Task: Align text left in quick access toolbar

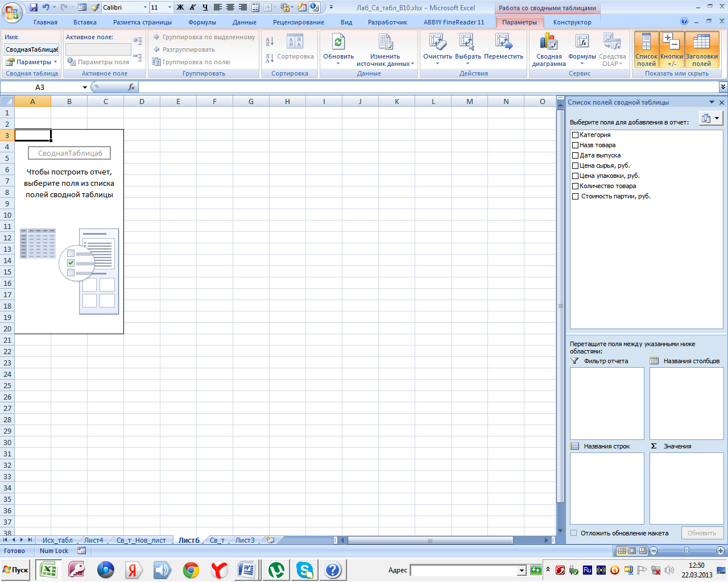Action: point(218,7)
